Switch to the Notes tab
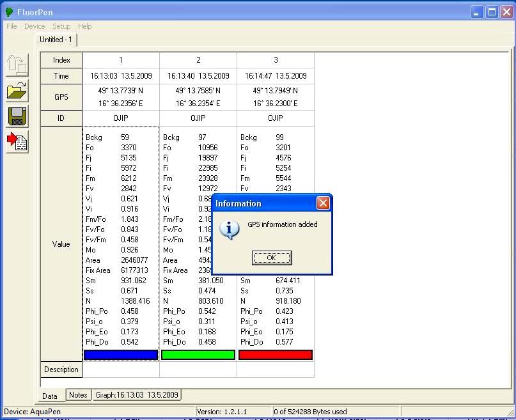The image size is (516, 420). (x=78, y=394)
